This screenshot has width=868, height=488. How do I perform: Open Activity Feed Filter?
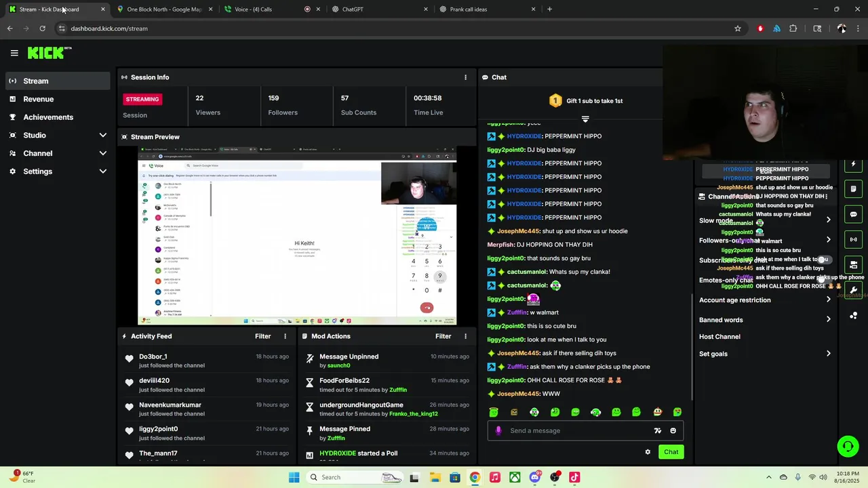coord(263,336)
